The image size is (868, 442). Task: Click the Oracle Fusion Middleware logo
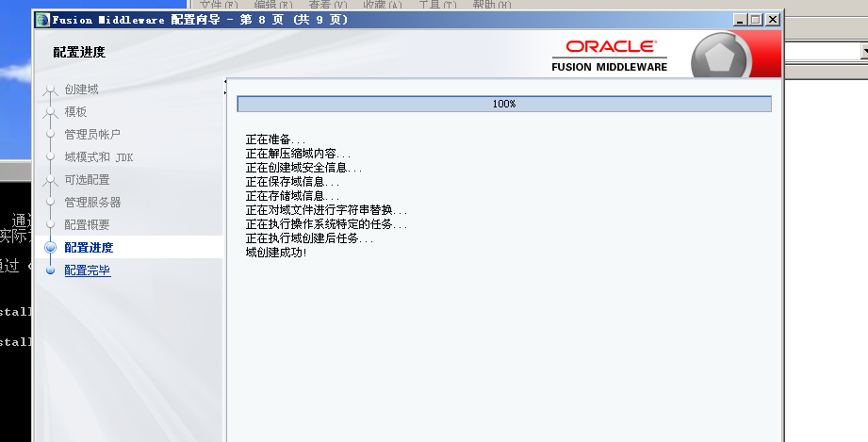click(x=610, y=56)
